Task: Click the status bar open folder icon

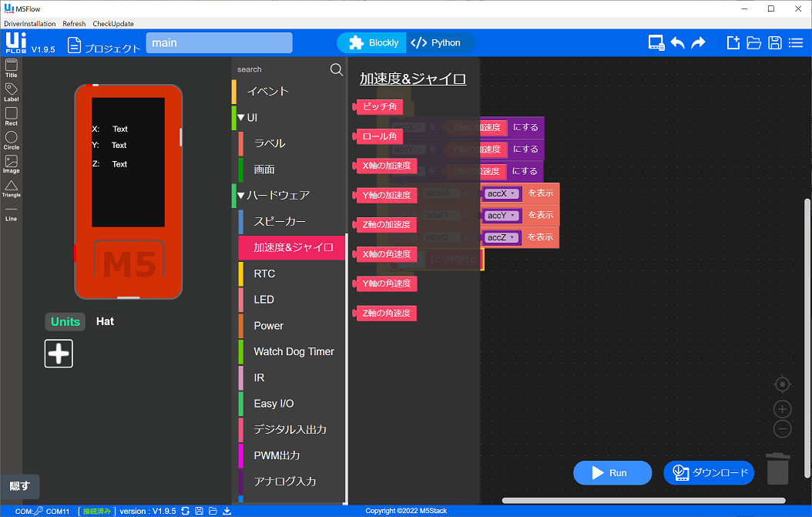Action: point(213,511)
